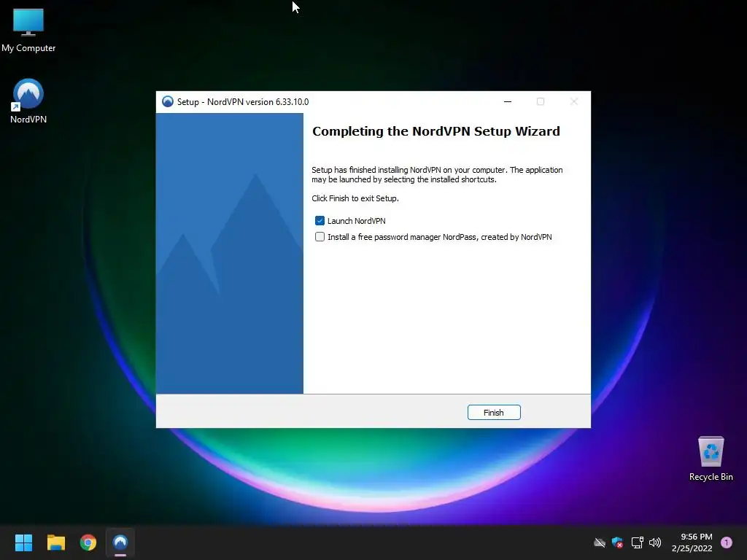Uncheck the Launch NordVPN checkbox
Screen dimensions: 747x560
click(x=320, y=220)
